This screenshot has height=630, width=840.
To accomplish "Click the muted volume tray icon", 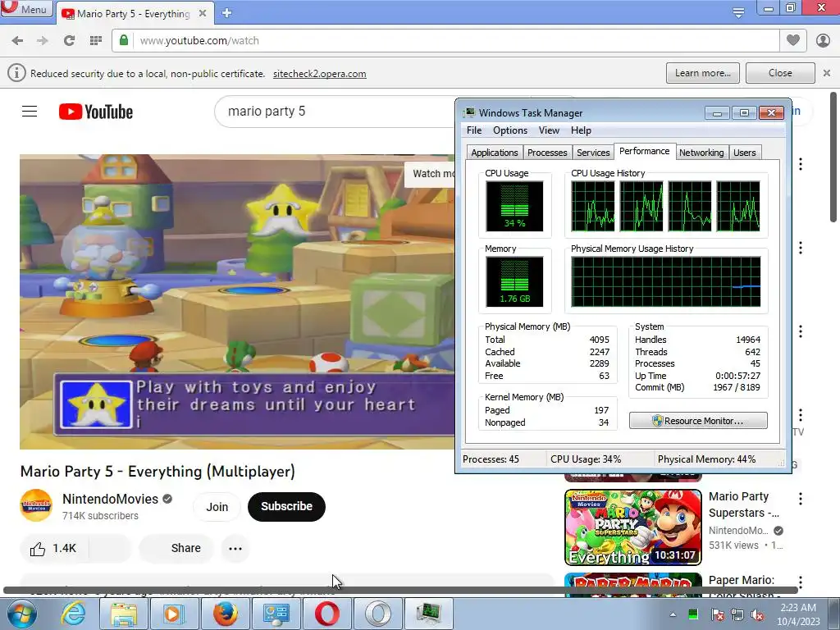I will pos(758,614).
